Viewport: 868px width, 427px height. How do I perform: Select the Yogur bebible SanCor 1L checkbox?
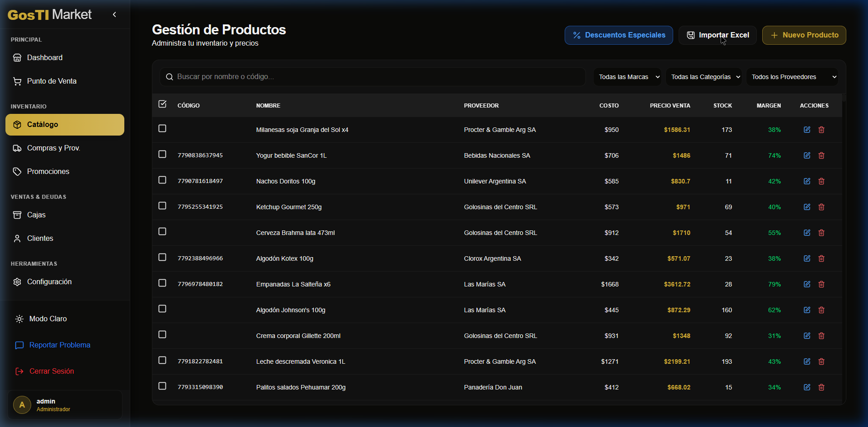point(162,154)
